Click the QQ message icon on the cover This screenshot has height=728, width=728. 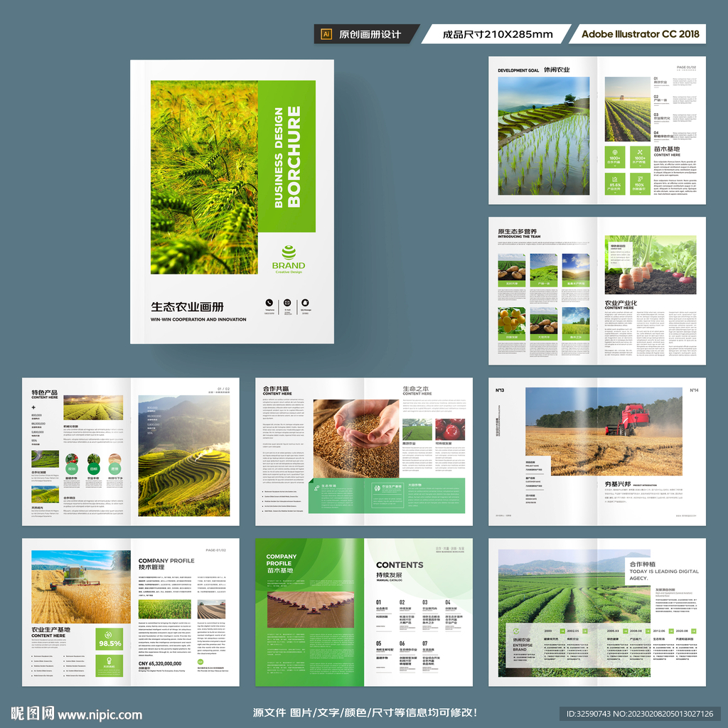(305, 303)
